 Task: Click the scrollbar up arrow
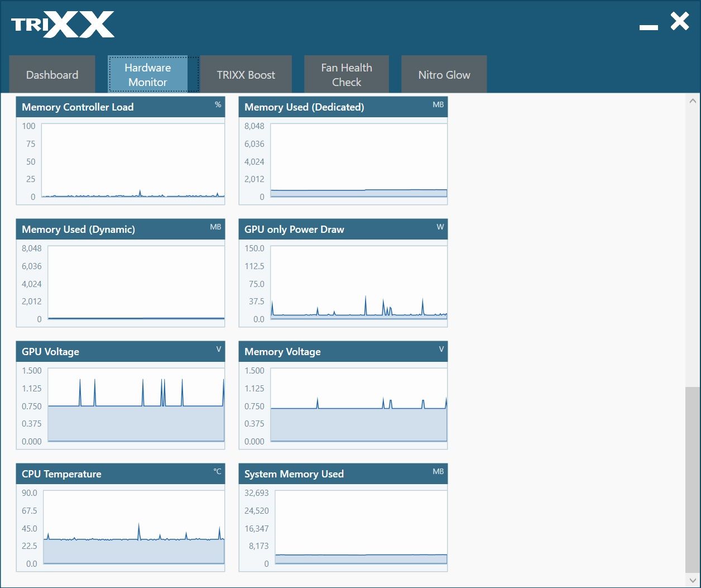click(693, 101)
